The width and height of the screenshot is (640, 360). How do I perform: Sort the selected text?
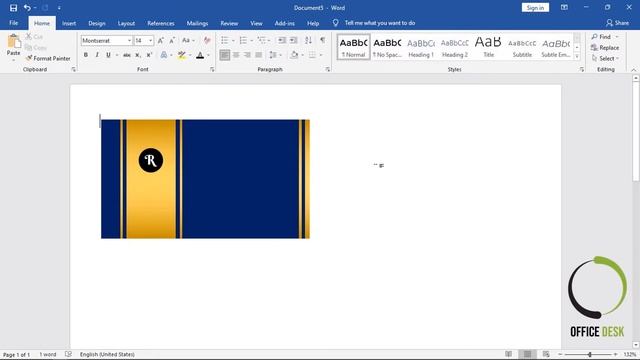click(x=309, y=40)
